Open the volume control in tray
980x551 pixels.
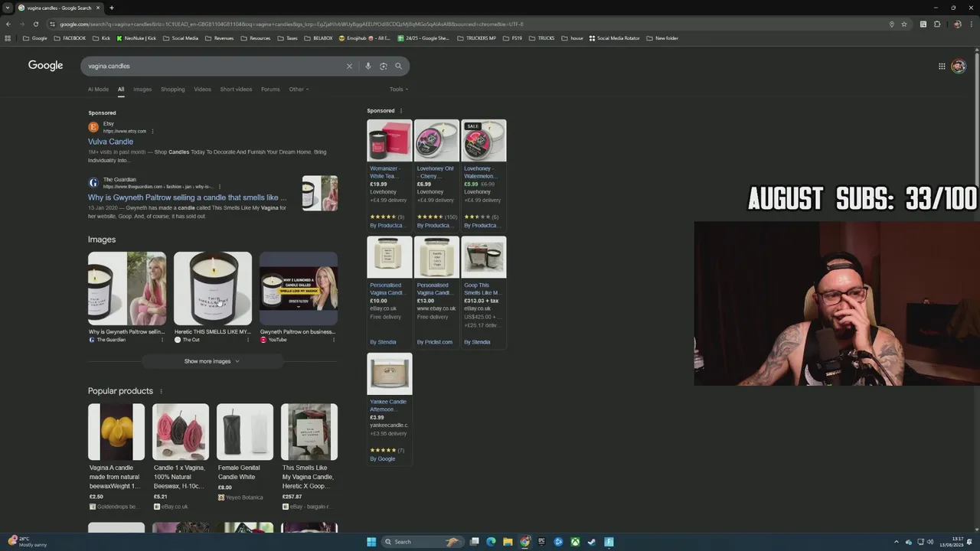(x=930, y=542)
